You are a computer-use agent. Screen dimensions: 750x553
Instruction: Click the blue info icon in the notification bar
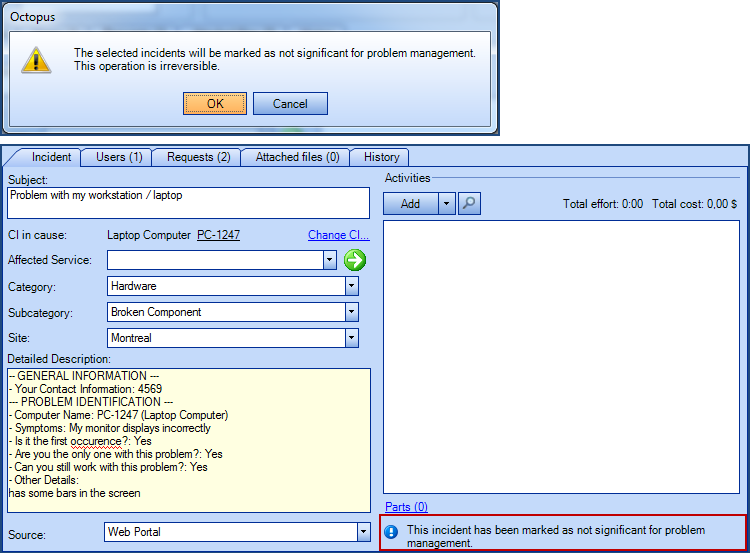[392, 532]
